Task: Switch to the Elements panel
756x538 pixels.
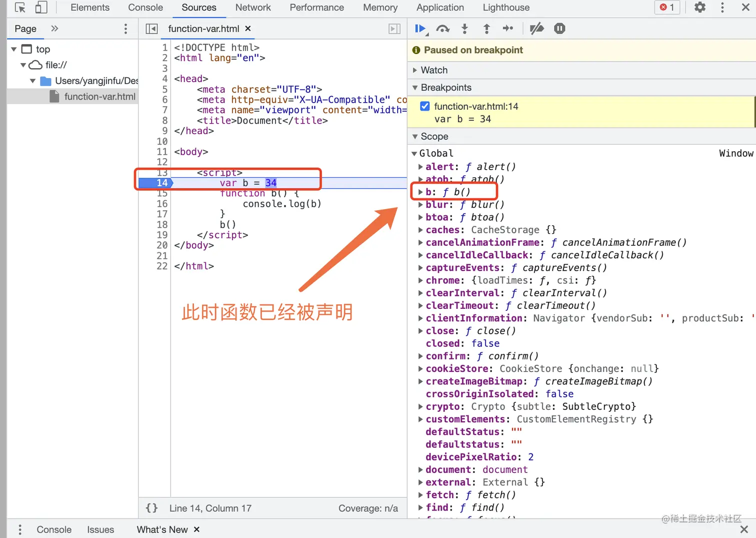Action: pyautogui.click(x=90, y=8)
